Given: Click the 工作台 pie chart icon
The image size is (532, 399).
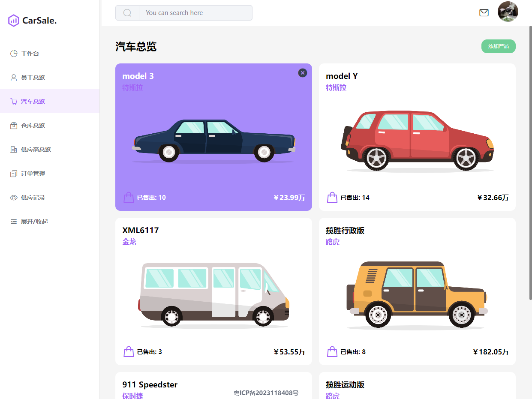Looking at the screenshot, I should 14,54.
